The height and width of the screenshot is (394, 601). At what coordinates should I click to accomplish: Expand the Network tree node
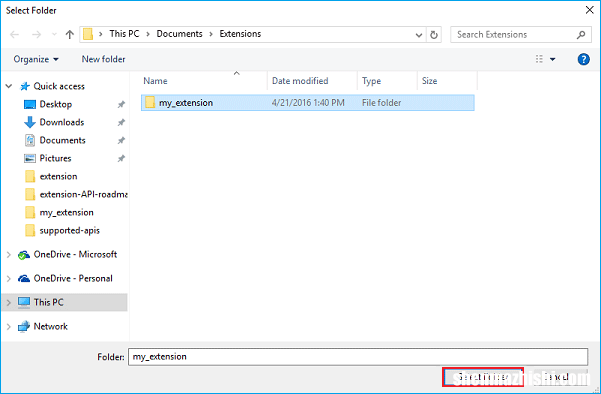click(x=8, y=327)
